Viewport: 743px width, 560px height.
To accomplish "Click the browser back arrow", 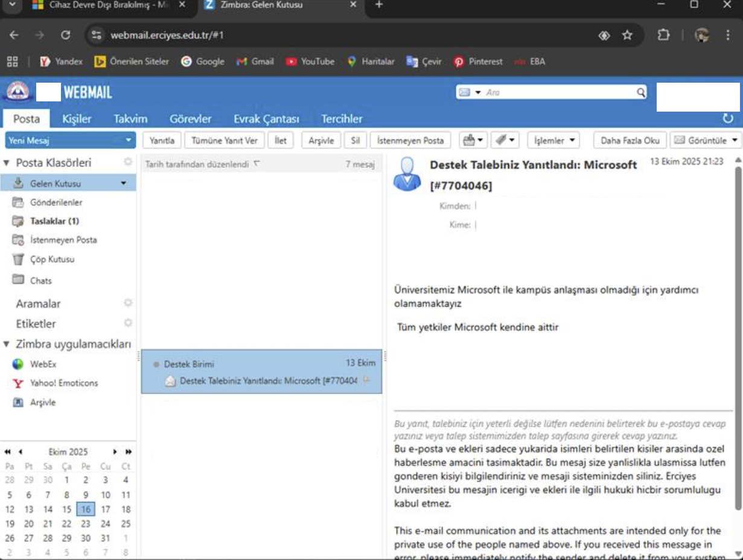I will pos(14,35).
